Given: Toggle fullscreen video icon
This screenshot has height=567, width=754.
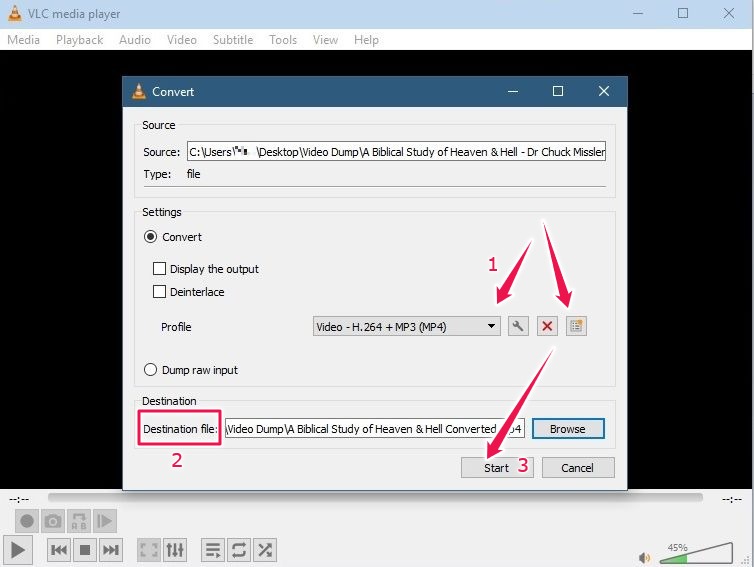Looking at the screenshot, I should [149, 550].
